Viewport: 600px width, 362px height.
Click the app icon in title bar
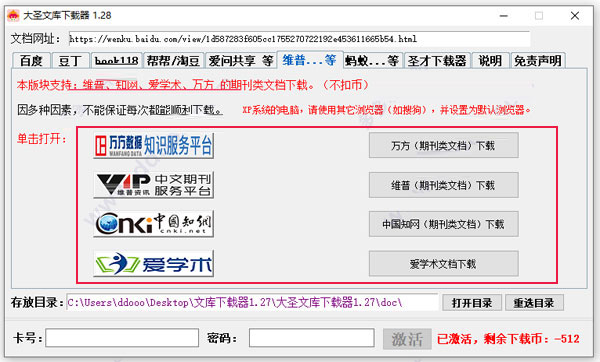point(13,15)
